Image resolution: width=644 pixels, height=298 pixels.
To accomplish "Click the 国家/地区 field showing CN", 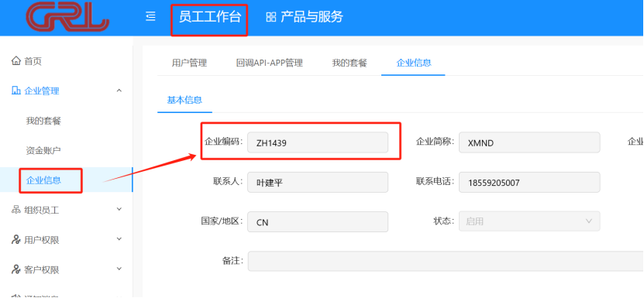I will click(x=318, y=221).
